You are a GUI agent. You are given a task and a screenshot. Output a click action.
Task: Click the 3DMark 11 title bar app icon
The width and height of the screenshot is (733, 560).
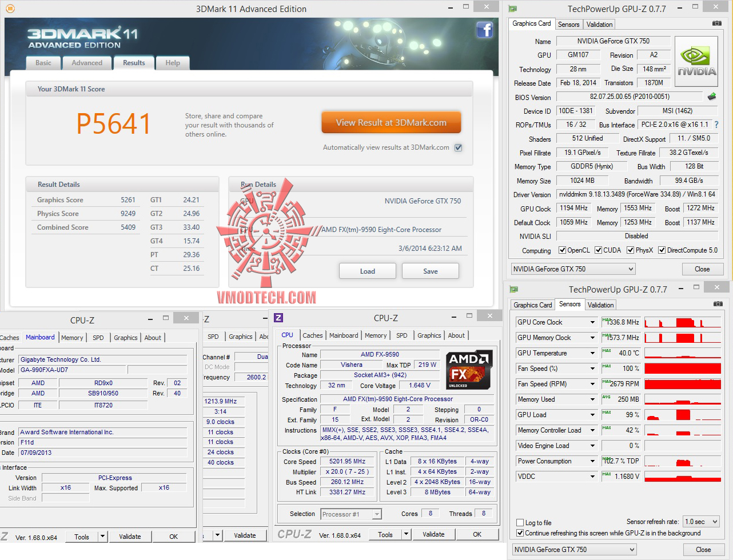[x=10, y=9]
